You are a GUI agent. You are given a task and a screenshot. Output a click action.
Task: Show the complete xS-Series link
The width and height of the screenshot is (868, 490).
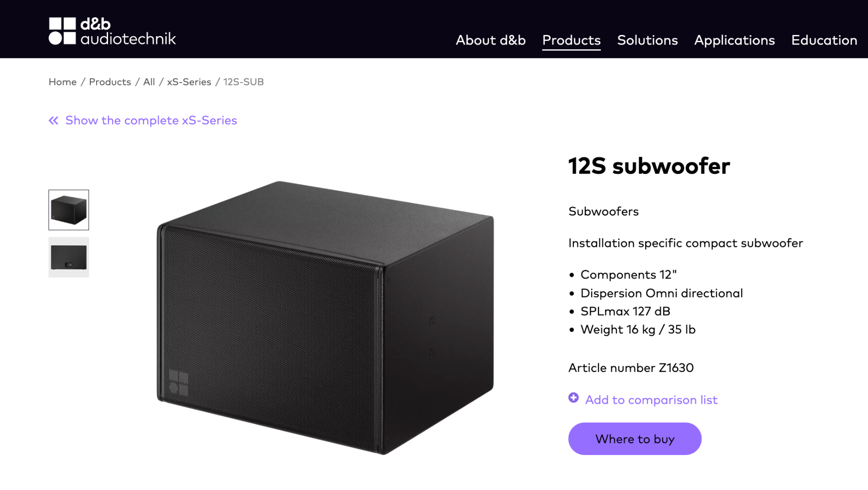(151, 120)
